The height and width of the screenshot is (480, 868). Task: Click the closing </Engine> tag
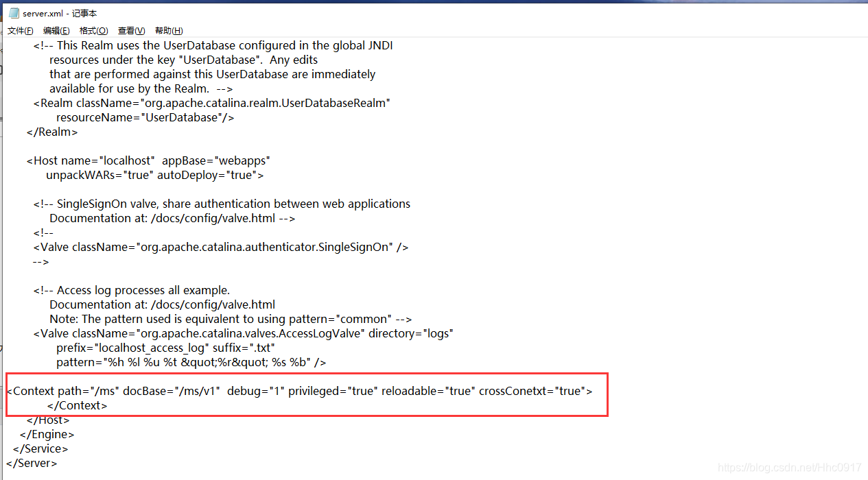[47, 434]
